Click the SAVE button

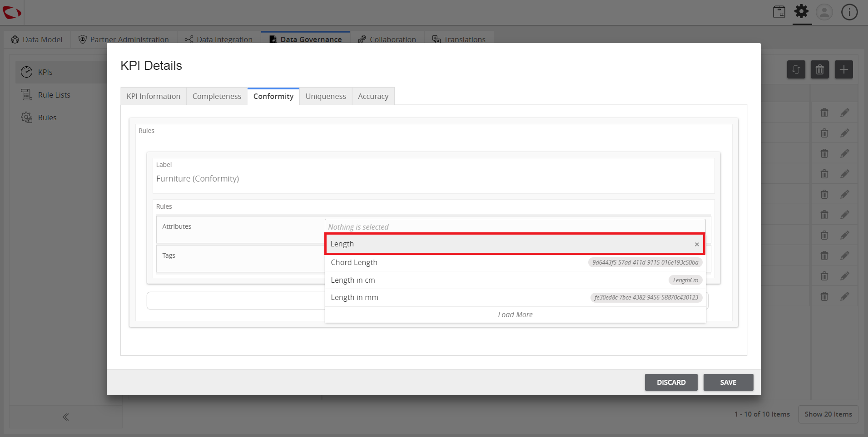(728, 383)
